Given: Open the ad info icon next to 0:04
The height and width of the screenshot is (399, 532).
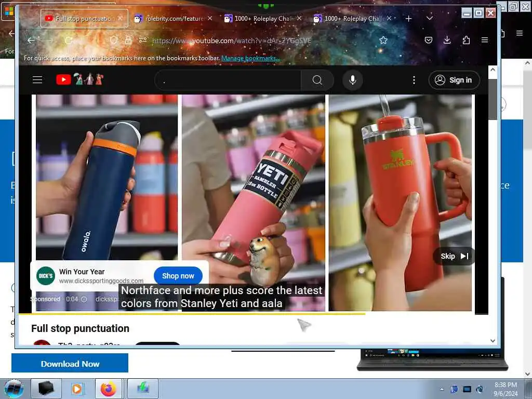Looking at the screenshot, I should coord(84,299).
